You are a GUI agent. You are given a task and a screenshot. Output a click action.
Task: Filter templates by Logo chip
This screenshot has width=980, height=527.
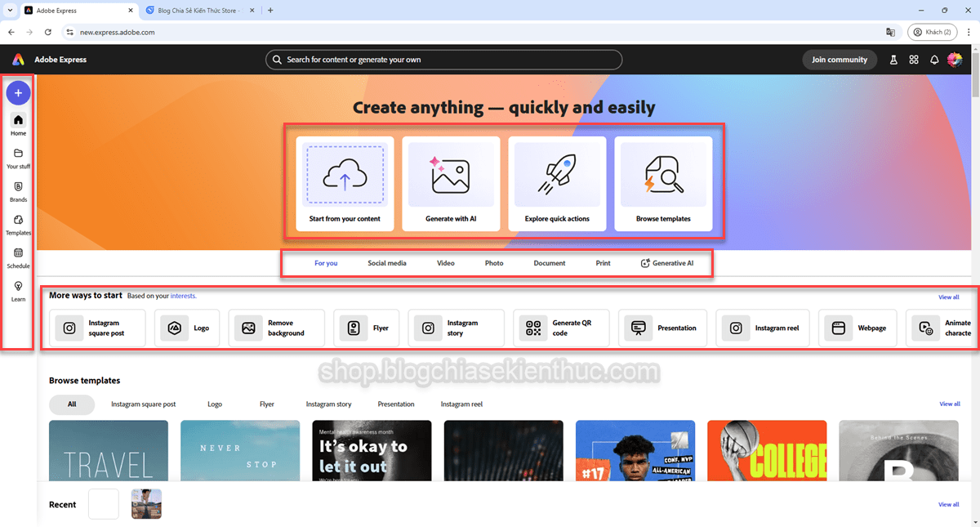click(x=215, y=404)
